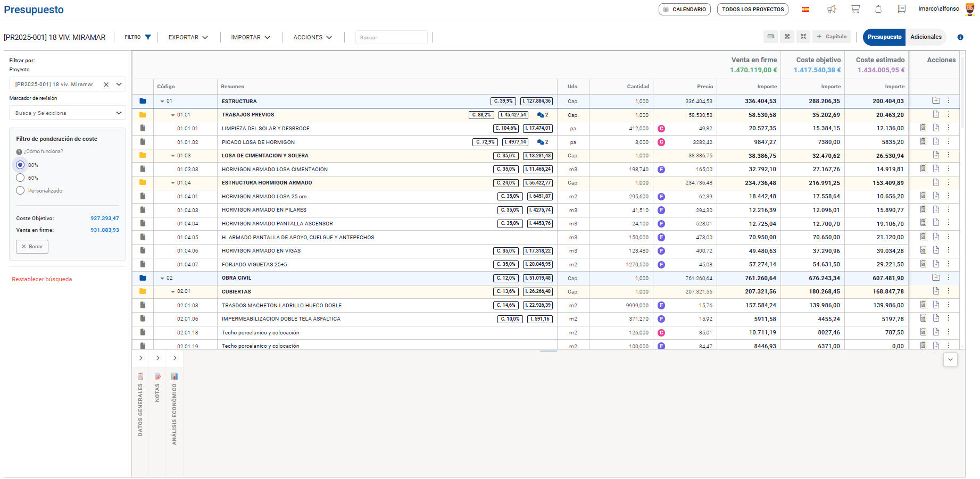
Task: Select the Personalizado weighting option
Action: pyautogui.click(x=20, y=190)
